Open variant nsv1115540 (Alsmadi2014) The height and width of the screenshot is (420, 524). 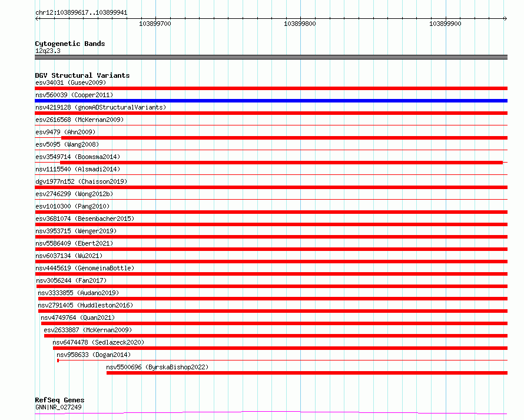tap(78, 169)
